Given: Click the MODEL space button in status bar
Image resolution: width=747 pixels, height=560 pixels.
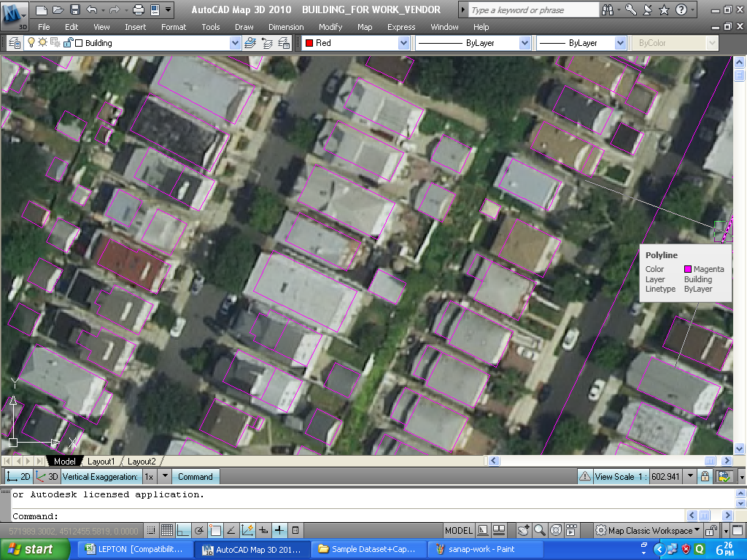Looking at the screenshot, I should tap(458, 531).
